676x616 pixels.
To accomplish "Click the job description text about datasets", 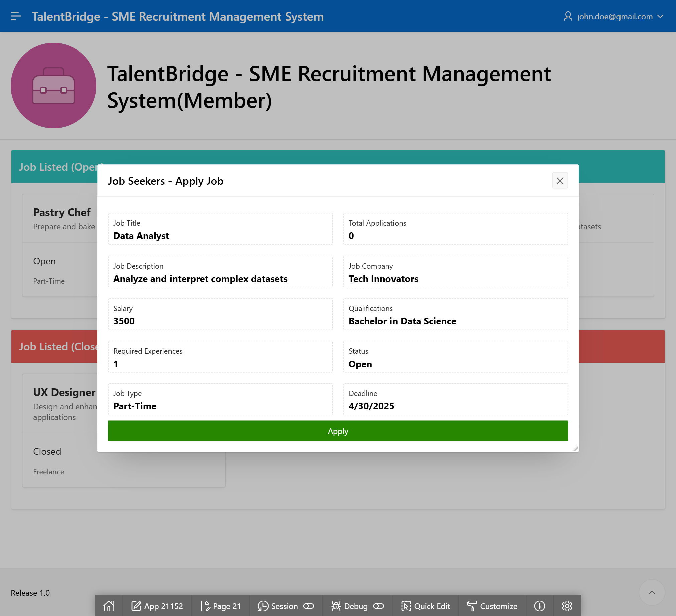I will [x=200, y=279].
